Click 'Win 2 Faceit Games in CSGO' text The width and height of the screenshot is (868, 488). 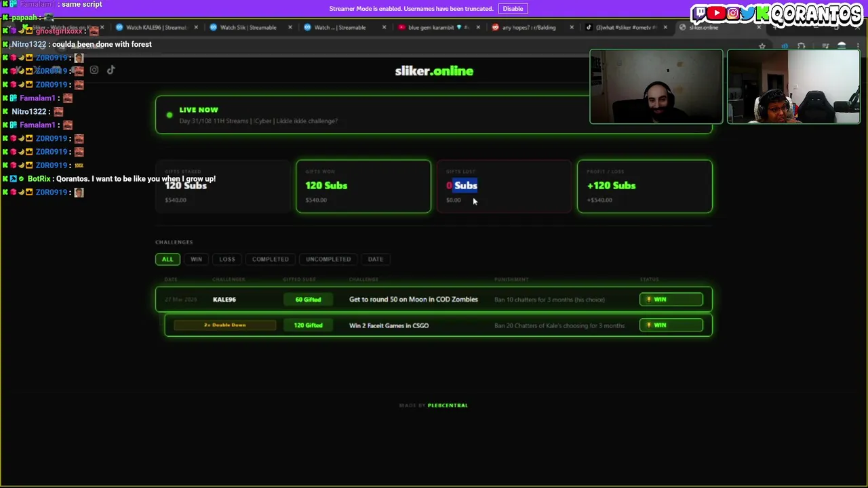click(x=389, y=326)
